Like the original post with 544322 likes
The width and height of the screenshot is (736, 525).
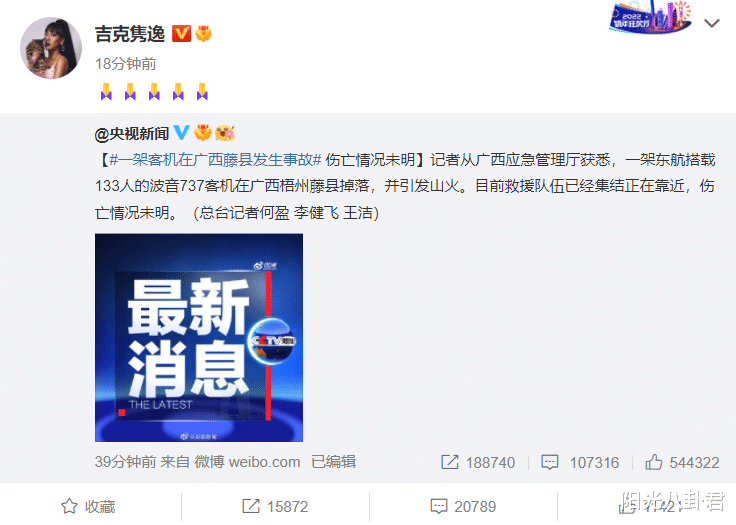pyautogui.click(x=653, y=462)
